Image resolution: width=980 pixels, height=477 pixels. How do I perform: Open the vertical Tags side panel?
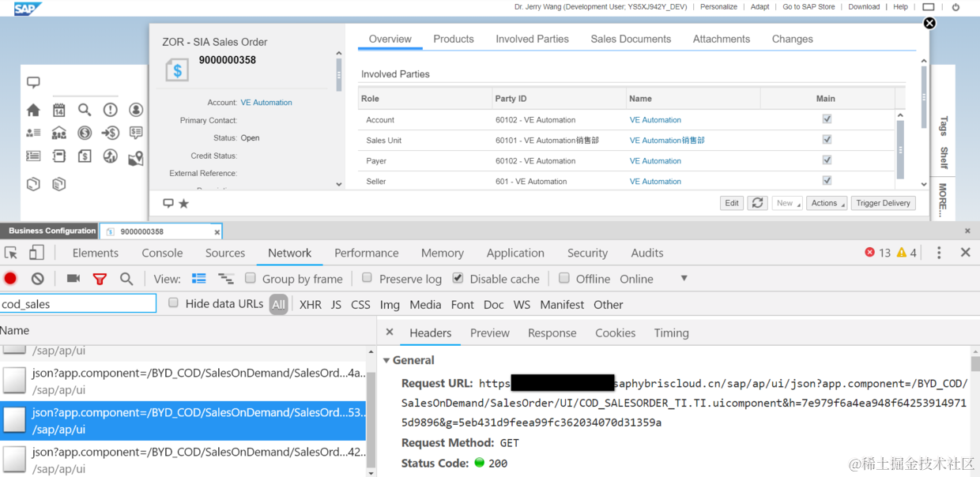click(x=943, y=126)
